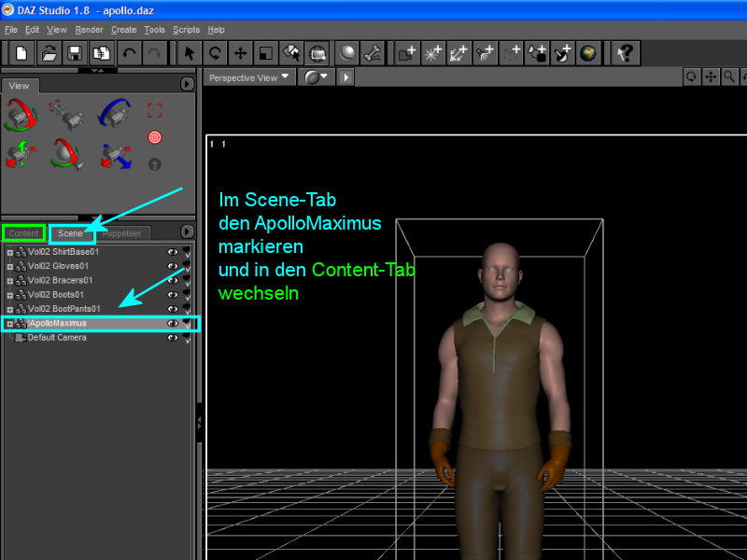Image resolution: width=747 pixels, height=560 pixels.
Task: Toggle visibility eye for Vol02 BootPants01
Action: tap(173, 309)
